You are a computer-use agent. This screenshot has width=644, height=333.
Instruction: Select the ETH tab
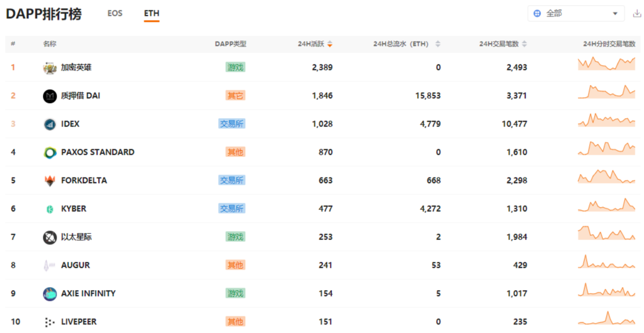tap(152, 13)
